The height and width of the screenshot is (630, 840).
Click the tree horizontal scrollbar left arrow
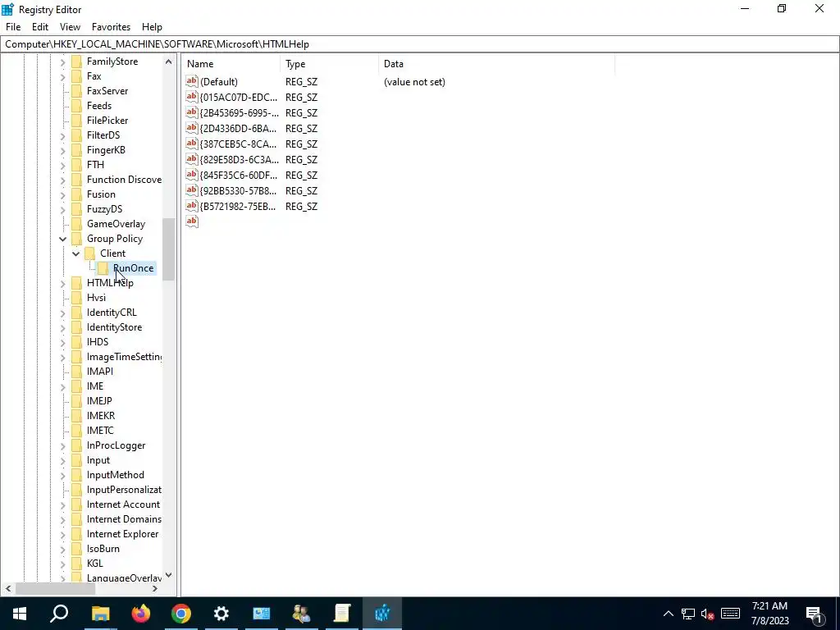point(8,589)
